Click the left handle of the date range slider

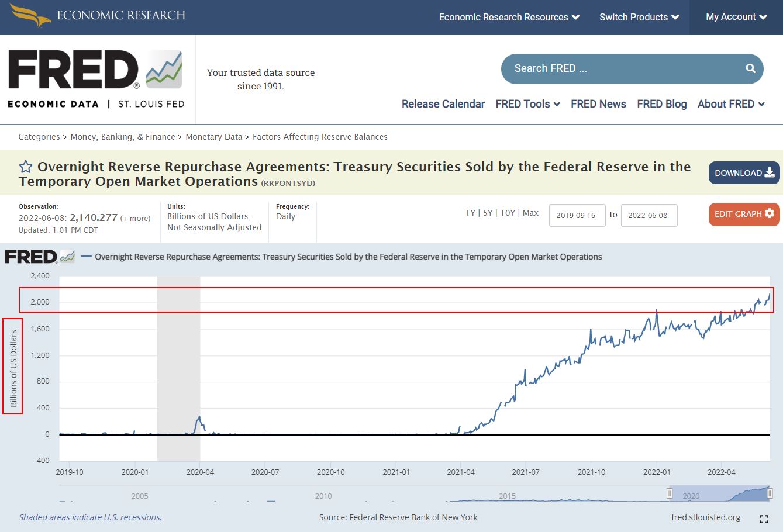(x=670, y=493)
